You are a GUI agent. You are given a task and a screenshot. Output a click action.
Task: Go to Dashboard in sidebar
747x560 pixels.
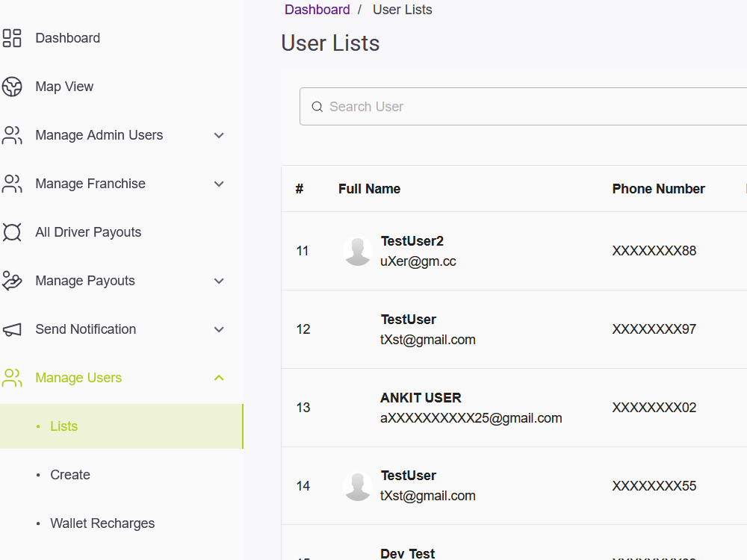pos(68,38)
